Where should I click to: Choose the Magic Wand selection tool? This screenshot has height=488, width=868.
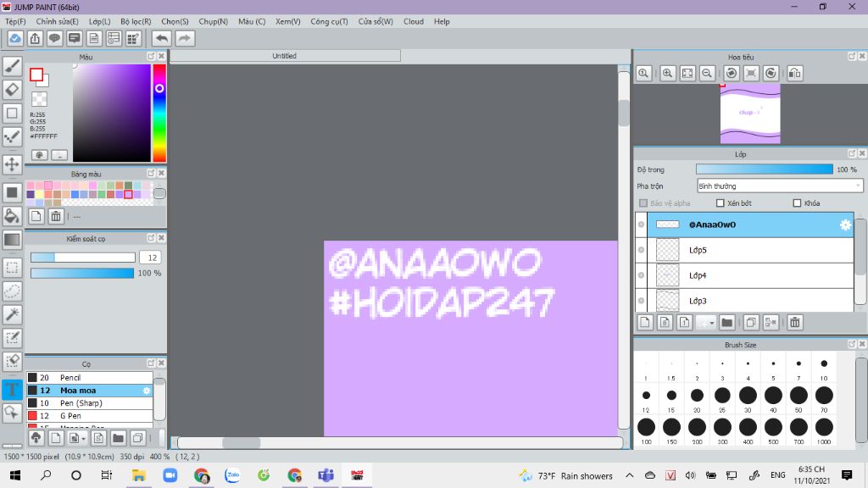[x=12, y=314]
